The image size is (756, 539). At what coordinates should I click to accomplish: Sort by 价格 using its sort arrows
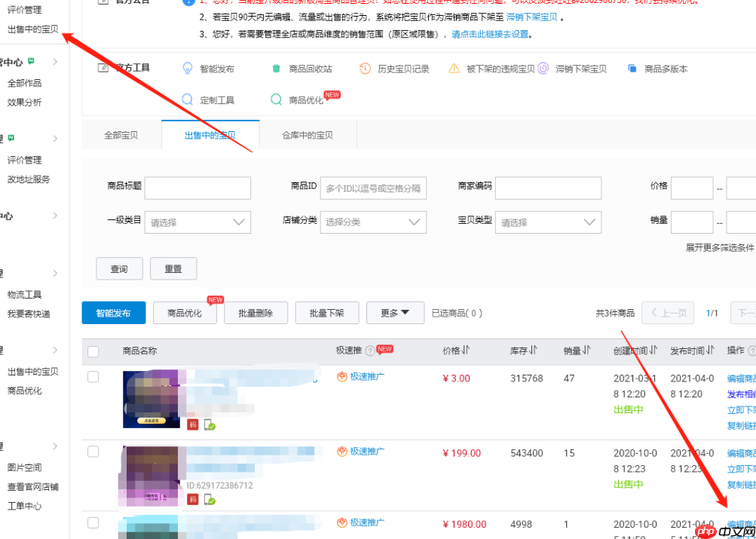click(x=465, y=351)
